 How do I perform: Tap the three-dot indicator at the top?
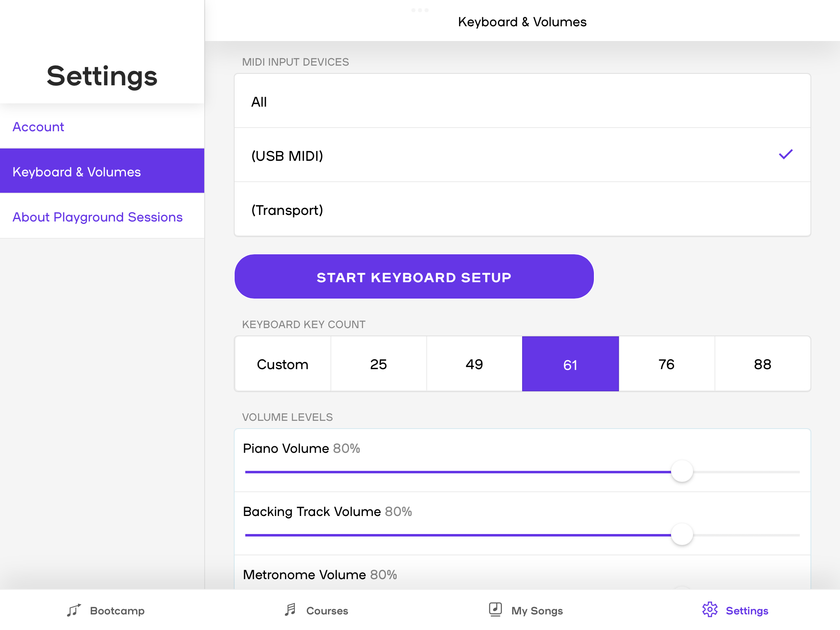(420, 10)
